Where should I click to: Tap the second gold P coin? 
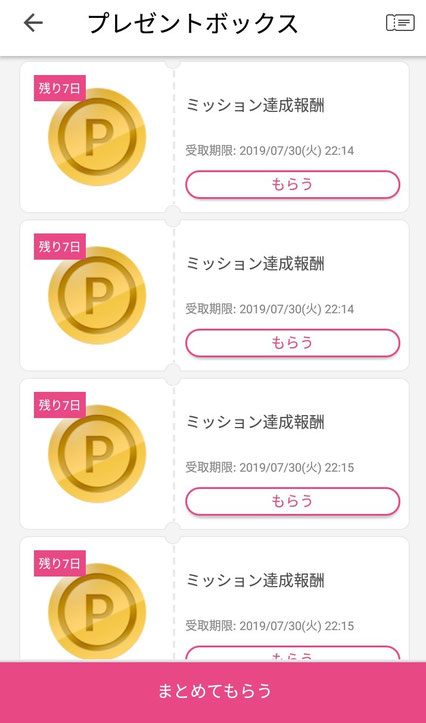(x=97, y=295)
